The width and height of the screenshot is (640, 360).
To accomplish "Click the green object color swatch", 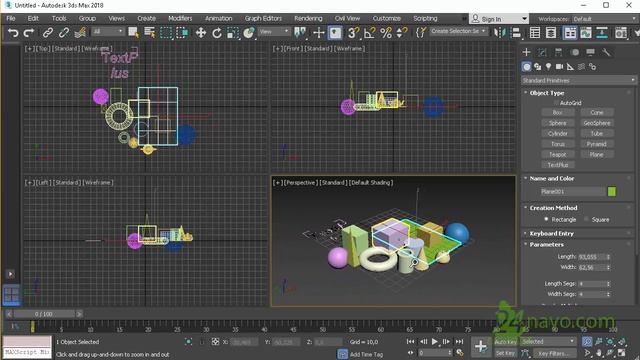I will click(611, 191).
